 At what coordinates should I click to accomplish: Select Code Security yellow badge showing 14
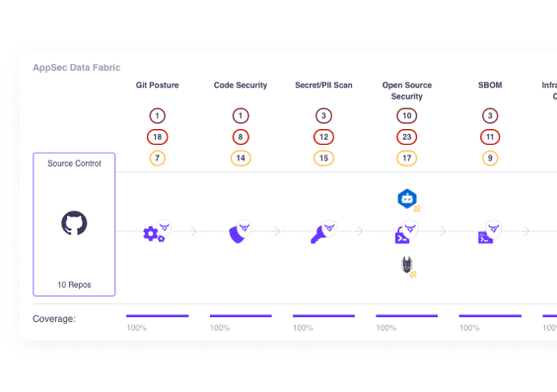pos(241,158)
